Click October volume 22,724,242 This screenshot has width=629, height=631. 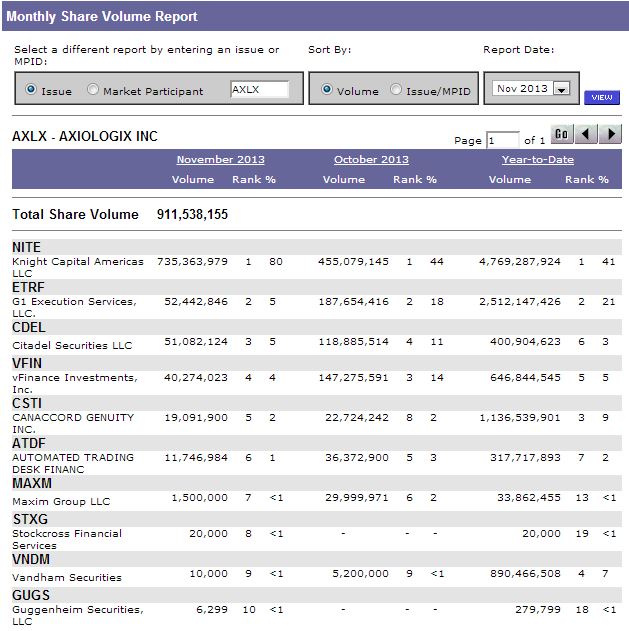point(357,418)
